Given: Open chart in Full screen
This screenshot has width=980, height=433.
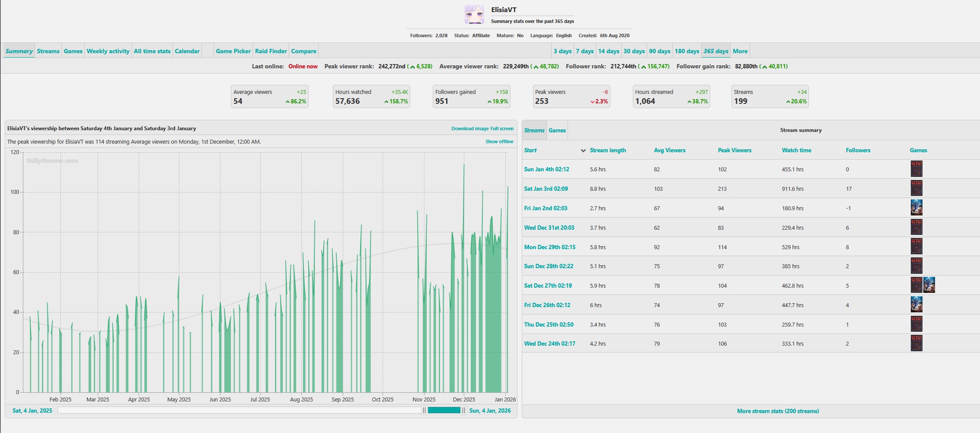Looking at the screenshot, I should tap(502, 128).
